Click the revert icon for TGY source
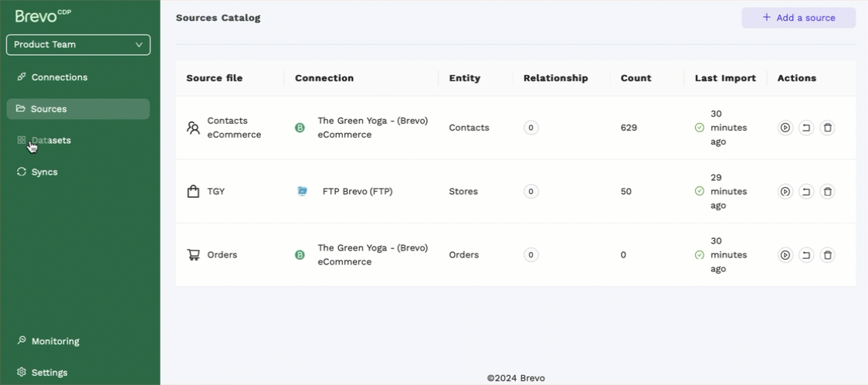Image resolution: width=868 pixels, height=385 pixels. click(x=806, y=192)
